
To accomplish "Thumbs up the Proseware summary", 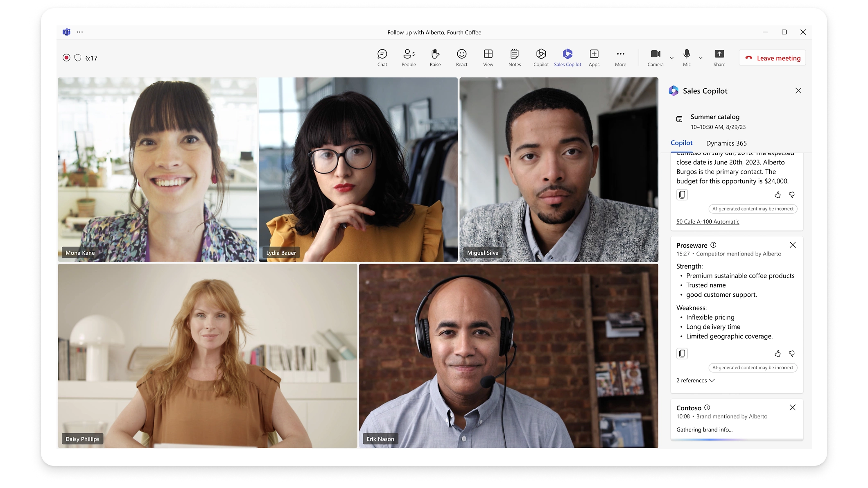I will coord(778,353).
